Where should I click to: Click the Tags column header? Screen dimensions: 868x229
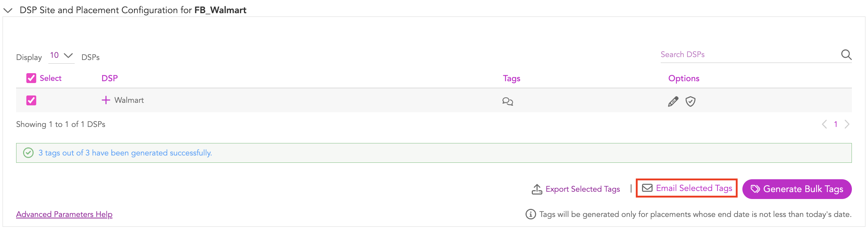click(512, 78)
